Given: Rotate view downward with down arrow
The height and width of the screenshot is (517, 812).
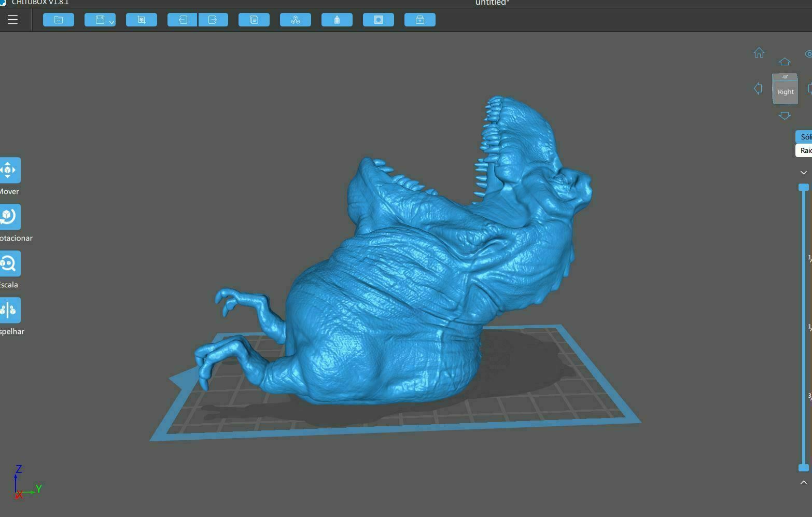Looking at the screenshot, I should tap(785, 116).
